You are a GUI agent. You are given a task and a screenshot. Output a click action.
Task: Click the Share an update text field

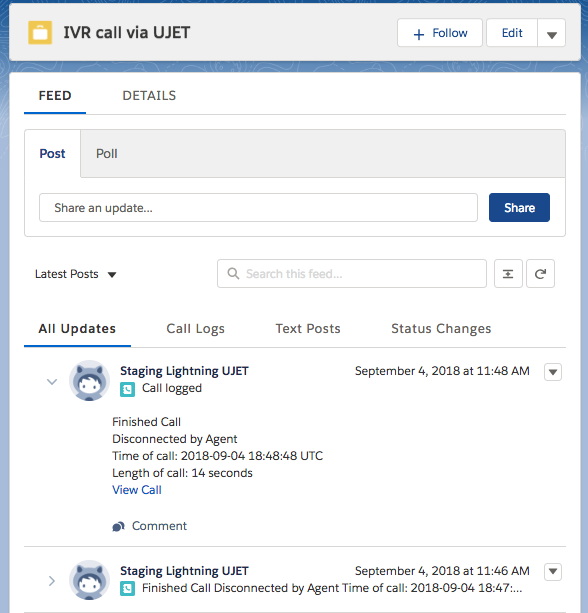click(258, 208)
